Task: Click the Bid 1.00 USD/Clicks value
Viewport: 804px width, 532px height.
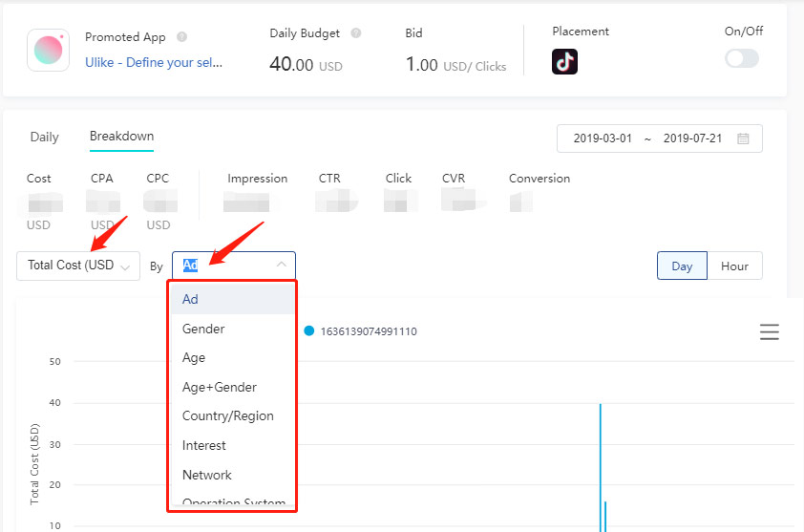Action: click(x=455, y=65)
